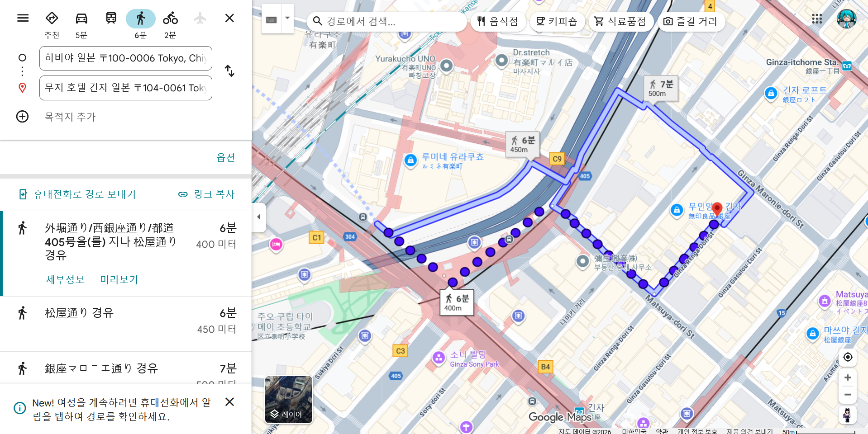Click the 彌生興業 place marker
Image resolution: width=868 pixels, height=434 pixels.
(x=582, y=261)
